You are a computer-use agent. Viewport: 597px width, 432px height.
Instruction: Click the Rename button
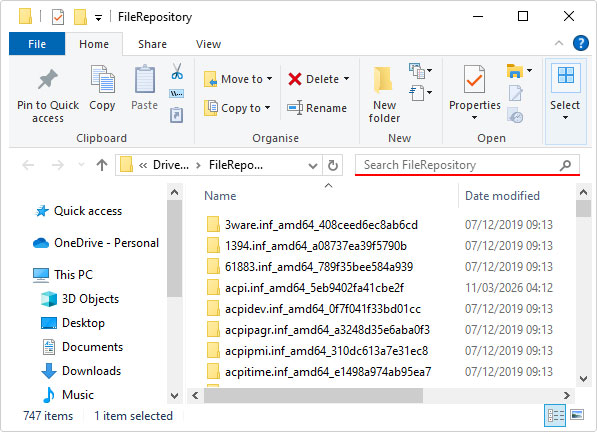(317, 108)
